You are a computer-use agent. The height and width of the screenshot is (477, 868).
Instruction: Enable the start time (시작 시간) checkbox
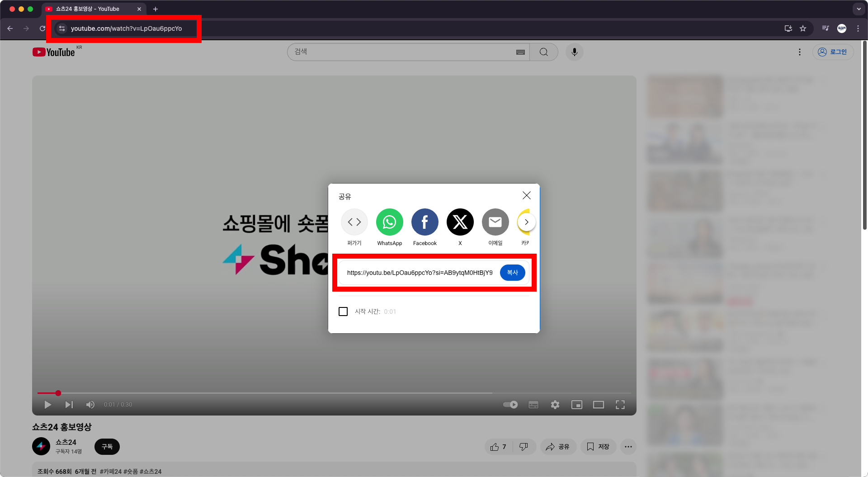[x=343, y=312]
